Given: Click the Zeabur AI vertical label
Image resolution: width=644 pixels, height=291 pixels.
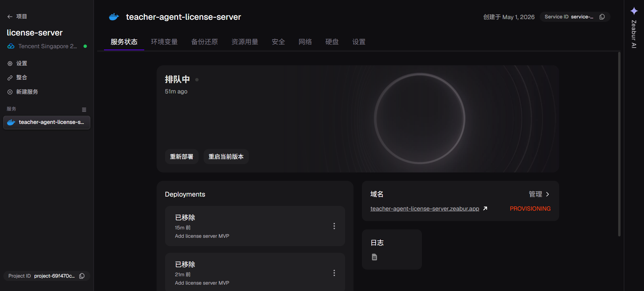Looking at the screenshot, I should (x=634, y=34).
